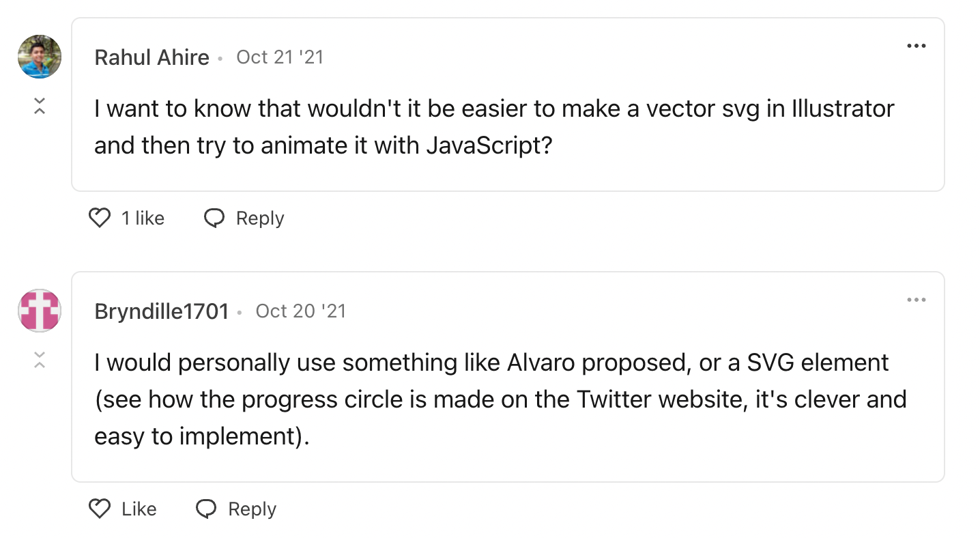This screenshot has height=538, width=980.
Task: Click the speech bubble icon under Bryndille1701's comment
Action: (206, 509)
